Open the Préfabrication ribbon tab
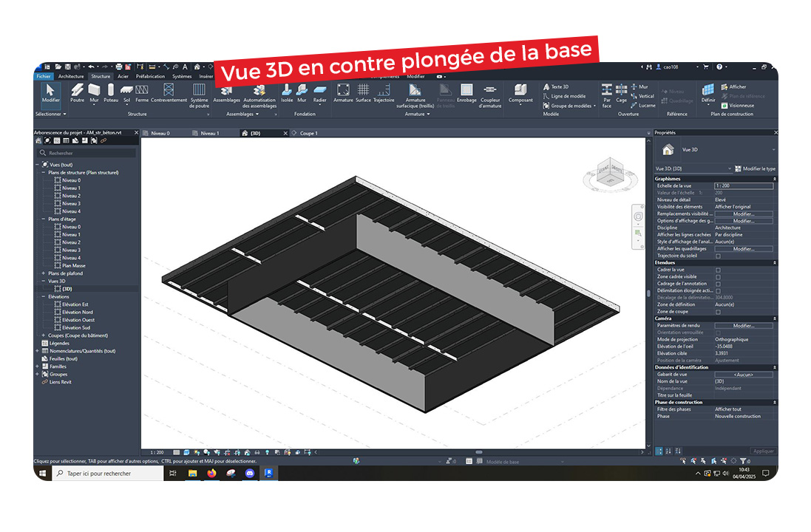Viewport: 811px width, 532px height. coord(151,77)
